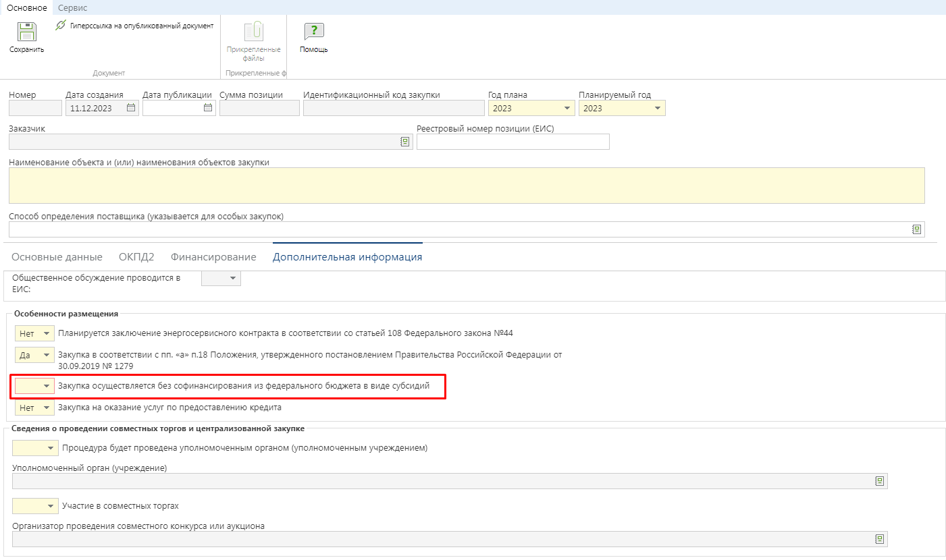Expand the Год плана dropdown
Viewport: 946px width, 560px height.
coord(567,109)
